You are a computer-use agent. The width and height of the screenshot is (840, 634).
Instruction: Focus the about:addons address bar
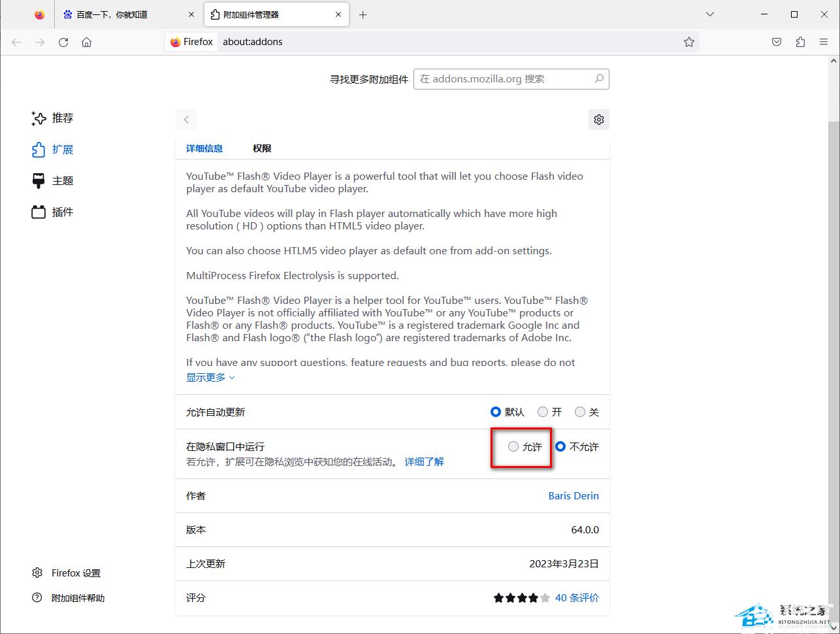pyautogui.click(x=431, y=42)
